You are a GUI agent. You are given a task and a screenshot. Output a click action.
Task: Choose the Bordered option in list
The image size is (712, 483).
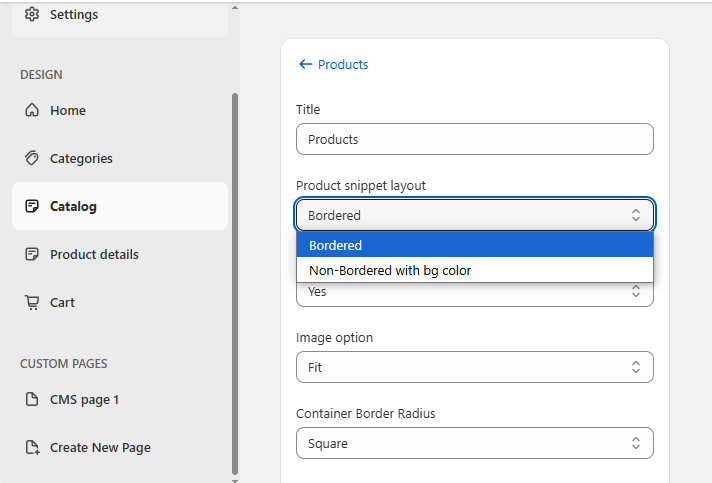(475, 245)
